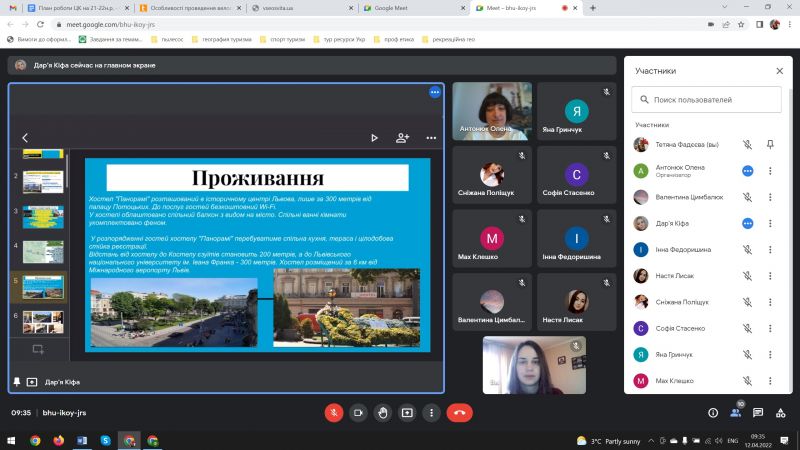Open the chat with everyone
800x450 pixels.
pyautogui.click(x=758, y=413)
